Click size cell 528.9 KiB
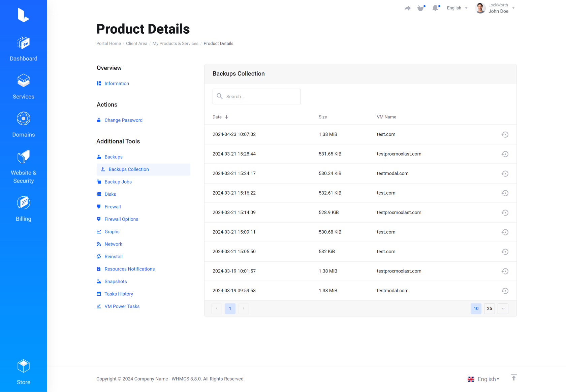 (329, 213)
